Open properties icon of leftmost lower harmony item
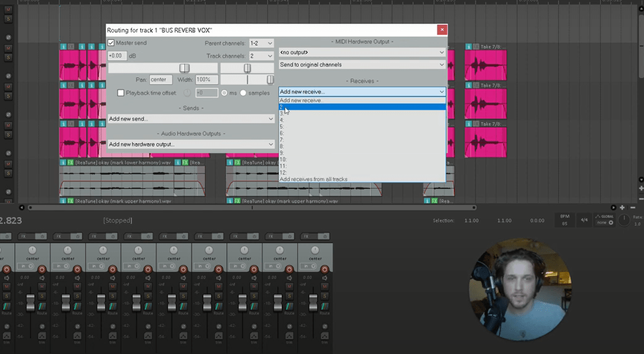 pos(64,163)
